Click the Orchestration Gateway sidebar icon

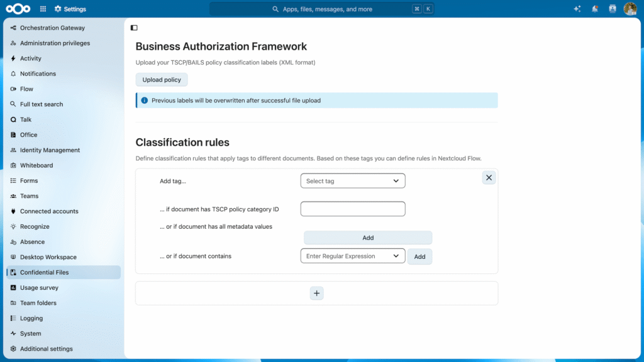click(x=13, y=28)
